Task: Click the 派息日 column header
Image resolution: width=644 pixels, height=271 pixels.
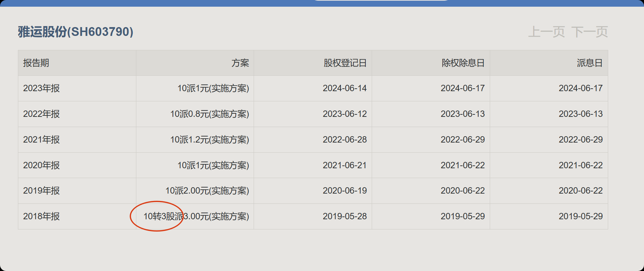Action: [x=589, y=63]
